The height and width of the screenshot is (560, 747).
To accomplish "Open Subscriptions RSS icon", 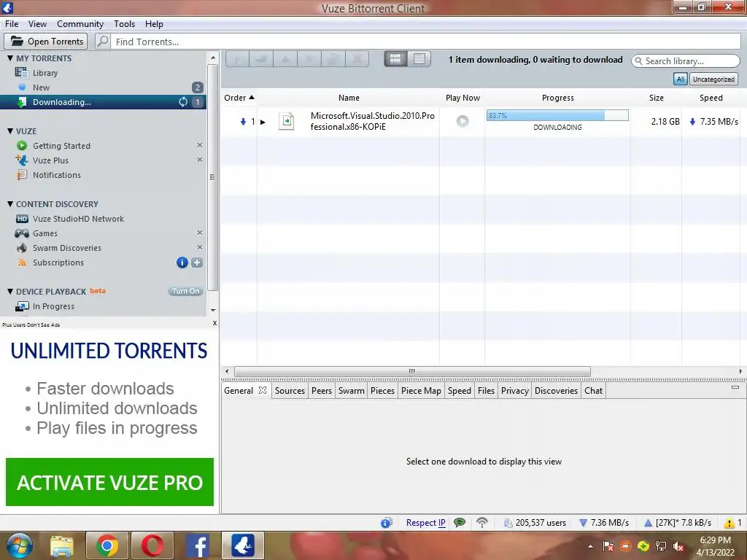I will pyautogui.click(x=21, y=262).
